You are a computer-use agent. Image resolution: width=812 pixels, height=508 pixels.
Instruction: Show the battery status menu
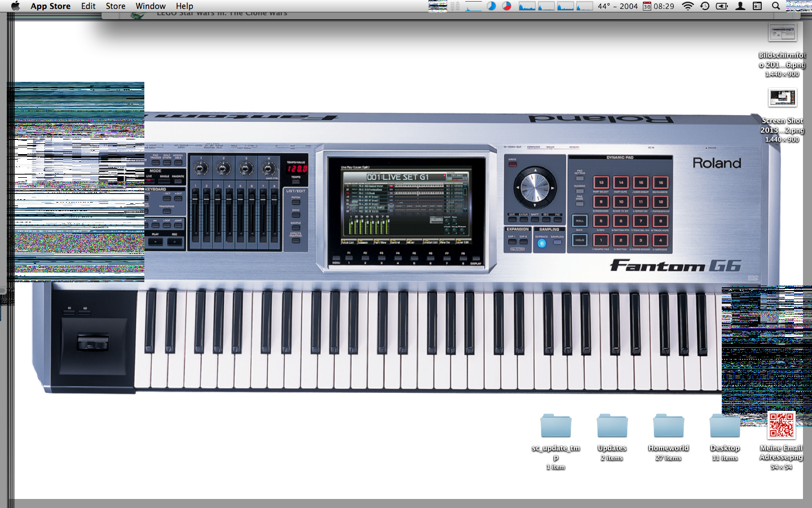722,6
